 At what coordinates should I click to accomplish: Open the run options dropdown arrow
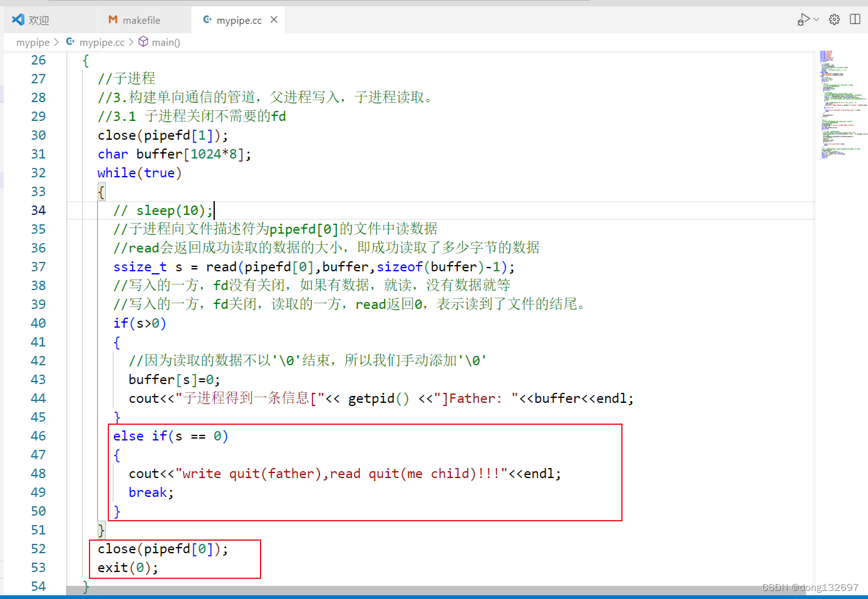[816, 20]
